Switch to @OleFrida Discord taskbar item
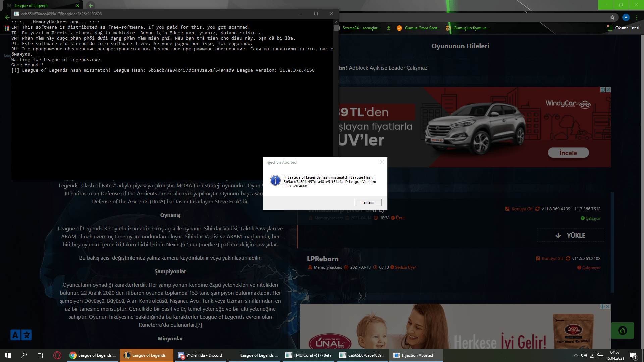The width and height of the screenshot is (644, 362). [201, 355]
